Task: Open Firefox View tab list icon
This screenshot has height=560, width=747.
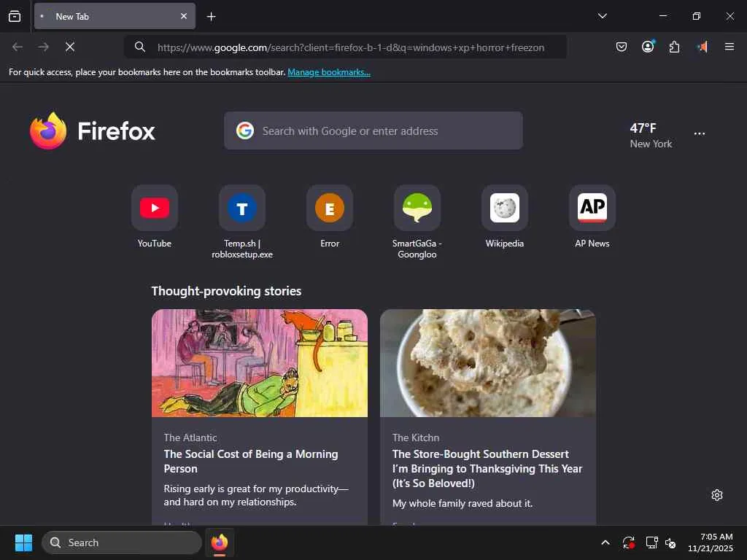Action: [15, 16]
